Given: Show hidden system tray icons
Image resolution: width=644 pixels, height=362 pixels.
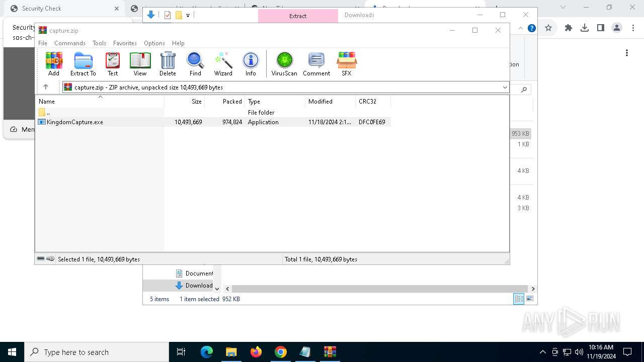Looking at the screenshot, I should click(542, 352).
